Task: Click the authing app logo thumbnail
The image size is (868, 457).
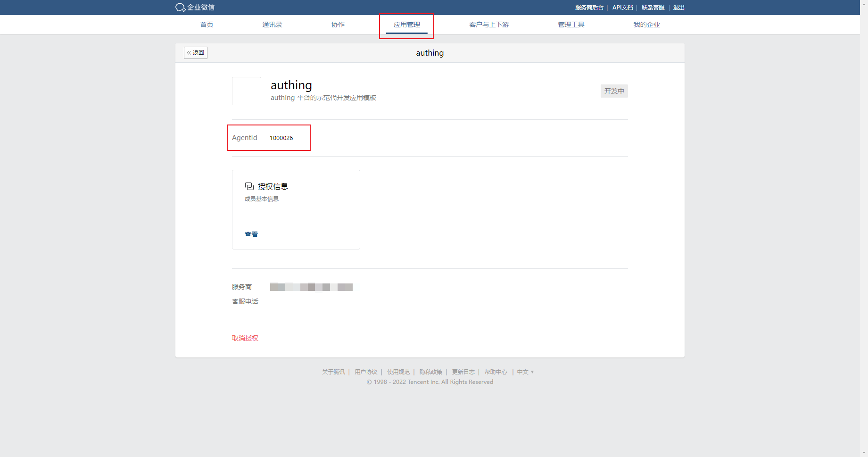Action: click(247, 91)
